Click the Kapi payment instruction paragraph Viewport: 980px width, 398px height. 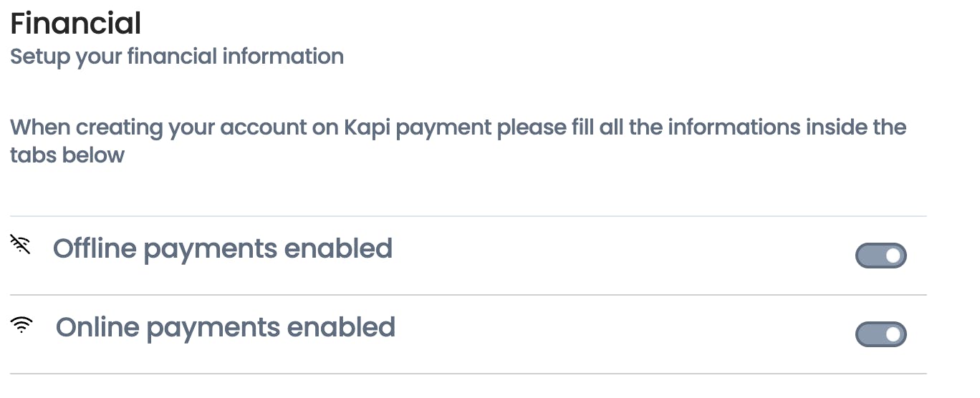458,141
